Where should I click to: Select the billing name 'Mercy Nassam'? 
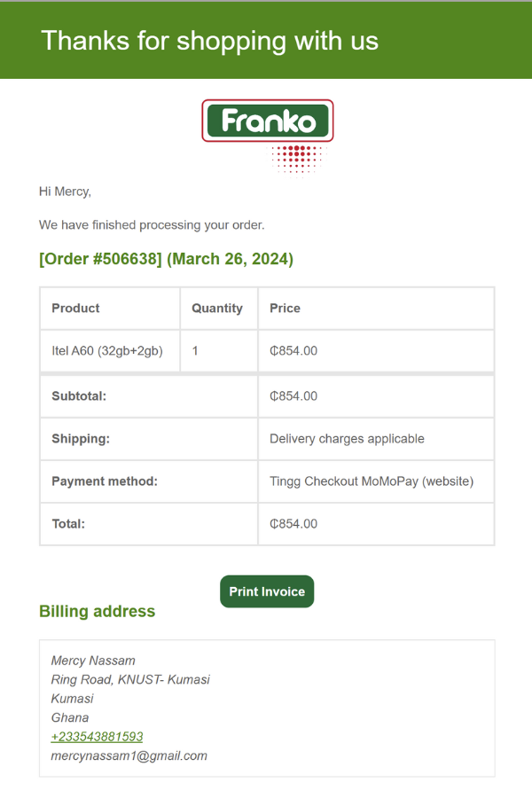92,660
